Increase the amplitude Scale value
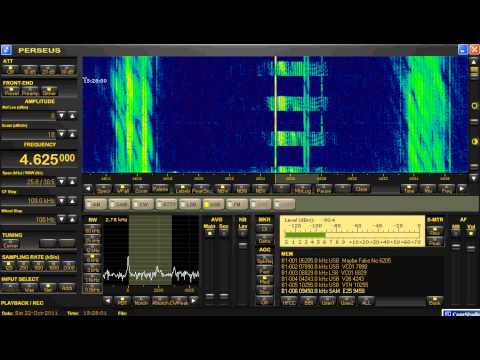This screenshot has width=480, height=360. click(72, 134)
